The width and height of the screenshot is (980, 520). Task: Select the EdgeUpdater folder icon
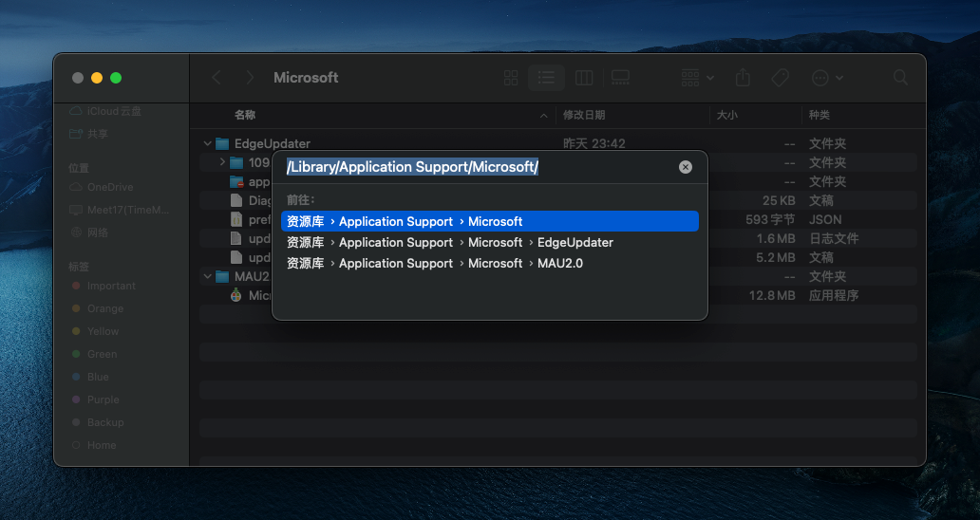222,143
